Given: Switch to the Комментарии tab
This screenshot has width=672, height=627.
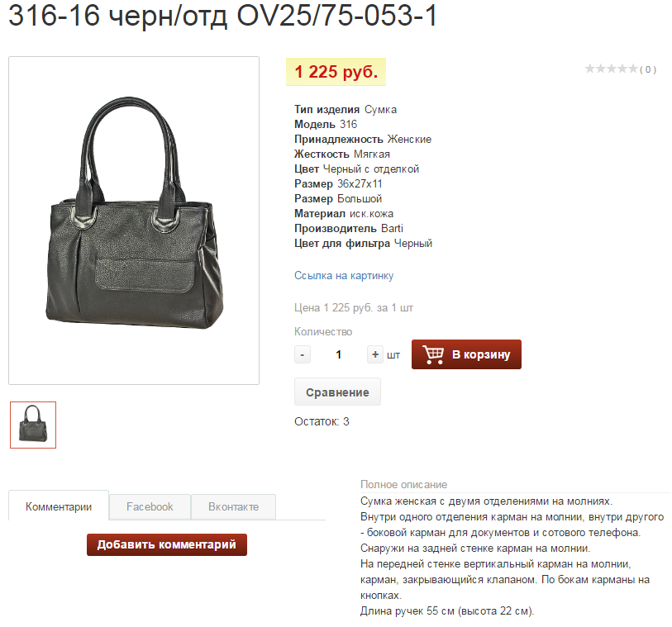Looking at the screenshot, I should 59,506.
